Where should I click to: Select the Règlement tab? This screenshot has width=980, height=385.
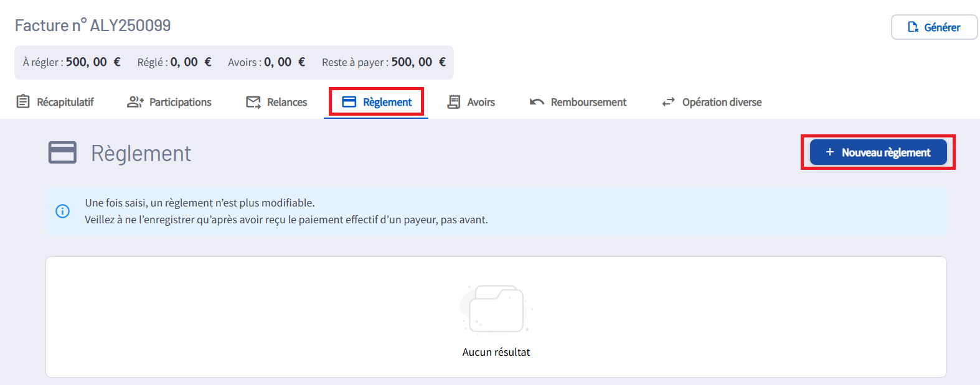pyautogui.click(x=377, y=102)
